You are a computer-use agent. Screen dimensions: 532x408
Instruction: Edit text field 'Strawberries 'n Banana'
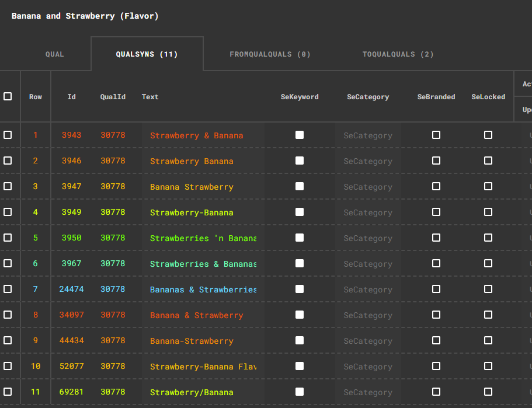coord(203,238)
